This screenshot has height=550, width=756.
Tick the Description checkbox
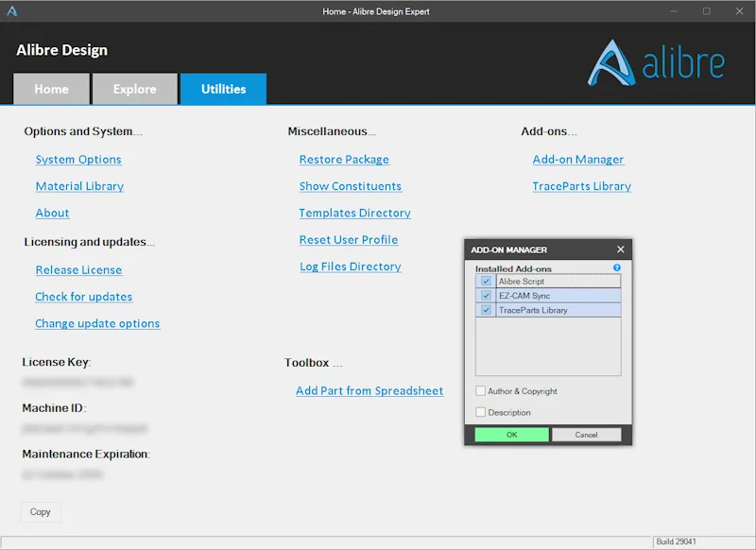[480, 412]
